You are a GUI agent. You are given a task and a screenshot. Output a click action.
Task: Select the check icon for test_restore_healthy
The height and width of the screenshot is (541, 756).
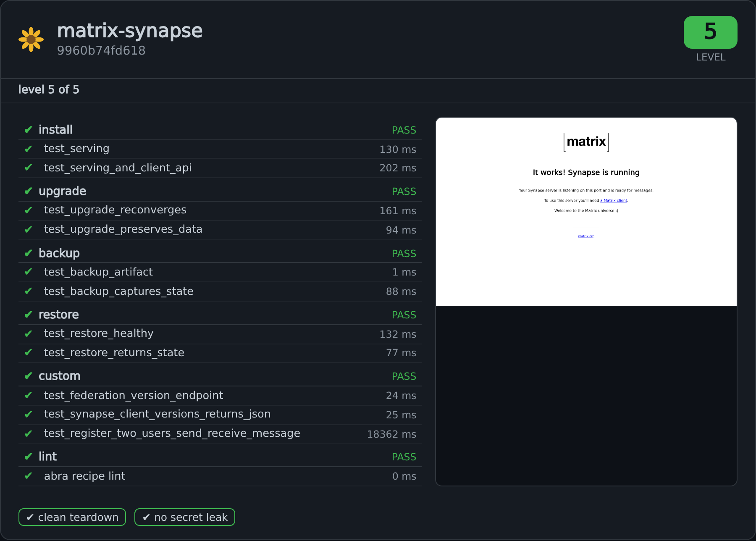point(29,334)
